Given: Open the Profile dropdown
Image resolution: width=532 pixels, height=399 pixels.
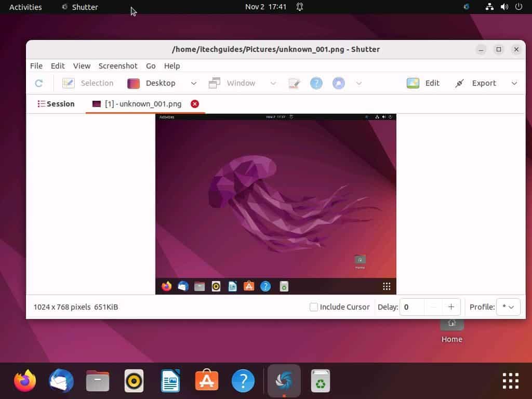Looking at the screenshot, I should click(x=508, y=307).
